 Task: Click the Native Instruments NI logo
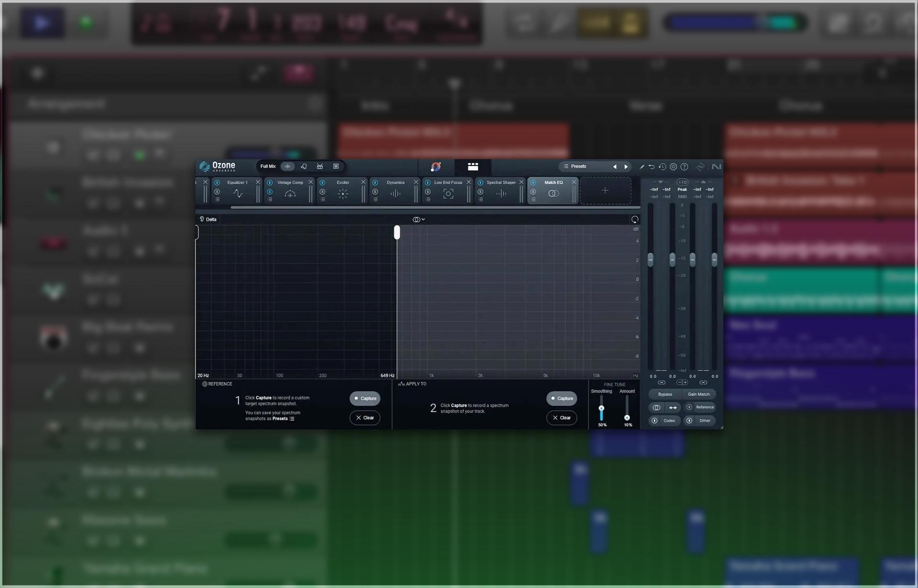pyautogui.click(x=716, y=167)
